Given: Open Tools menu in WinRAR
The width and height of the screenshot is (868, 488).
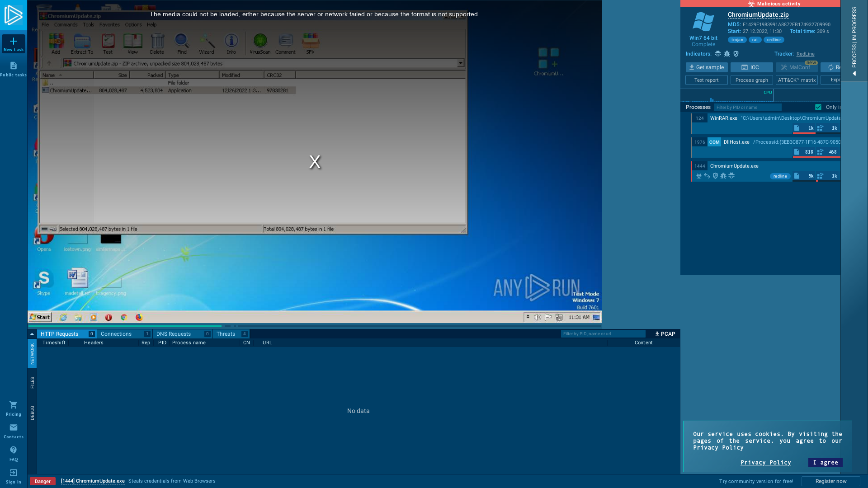Looking at the screenshot, I should 89,25.
